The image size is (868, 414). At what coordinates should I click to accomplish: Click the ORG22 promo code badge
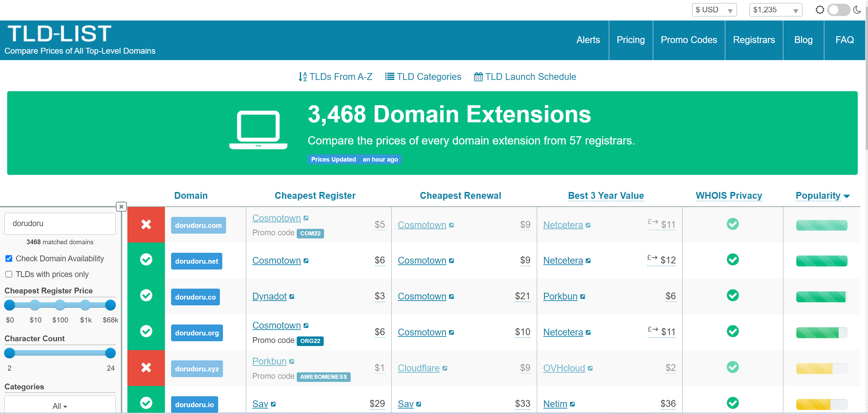pos(310,341)
